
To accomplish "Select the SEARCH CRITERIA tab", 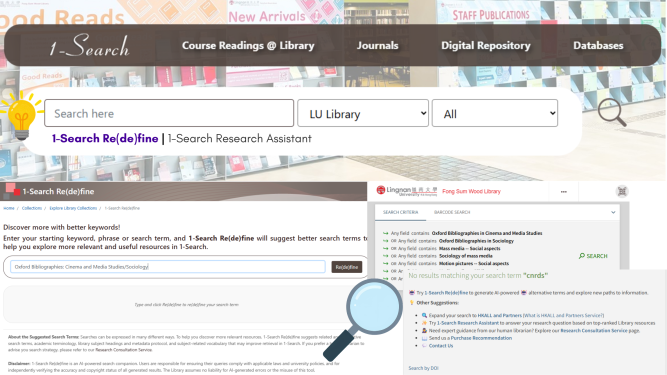I will click(x=400, y=212).
